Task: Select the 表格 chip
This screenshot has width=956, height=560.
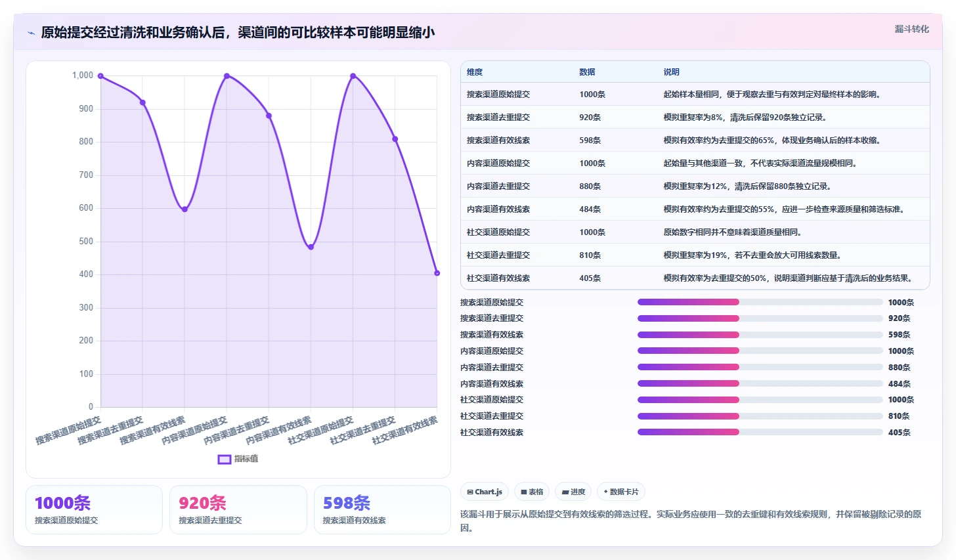Action: point(532,492)
